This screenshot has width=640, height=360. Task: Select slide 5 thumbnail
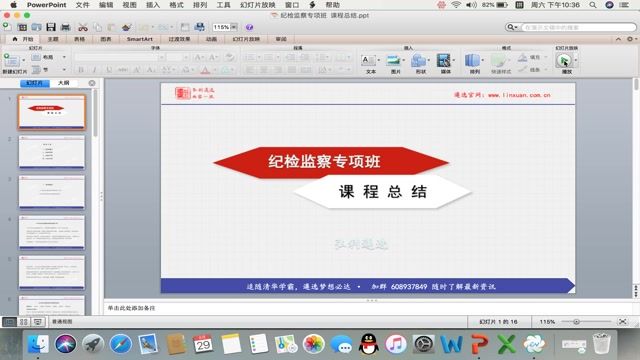coord(52,272)
